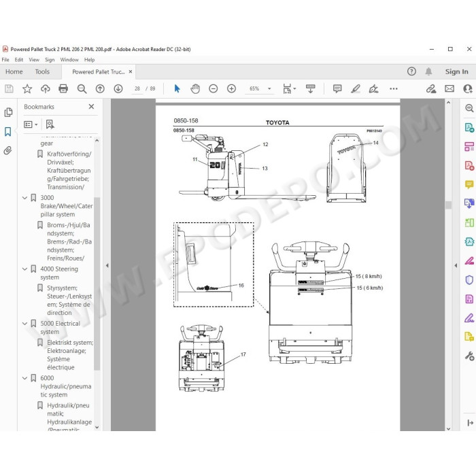
Task: Close the Powered Pallet Truck tab
Action: [131, 71]
